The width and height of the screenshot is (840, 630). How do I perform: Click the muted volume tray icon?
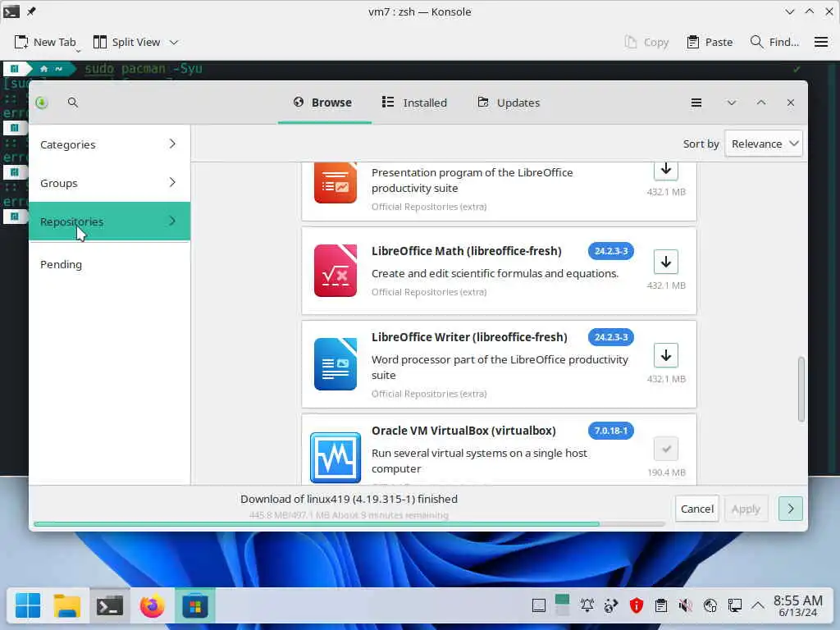coord(685,605)
